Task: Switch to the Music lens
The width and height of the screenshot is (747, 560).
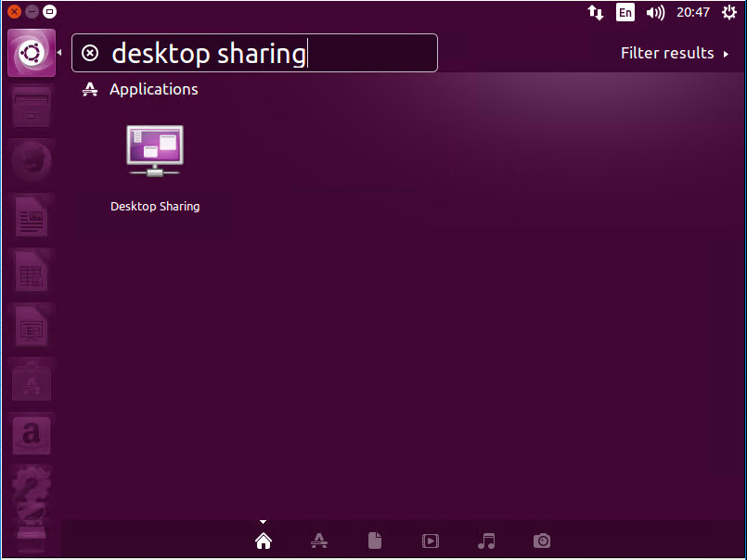Action: coord(486,541)
